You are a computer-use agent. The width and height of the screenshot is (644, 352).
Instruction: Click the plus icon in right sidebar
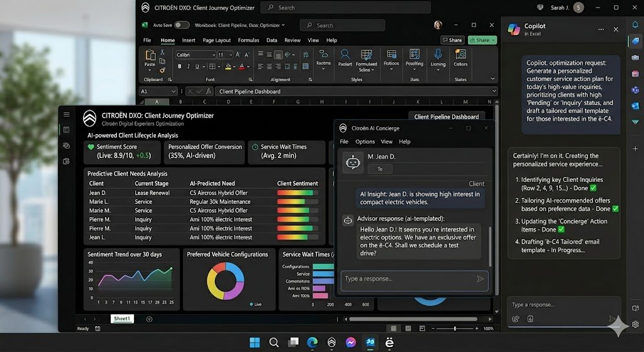click(635, 149)
